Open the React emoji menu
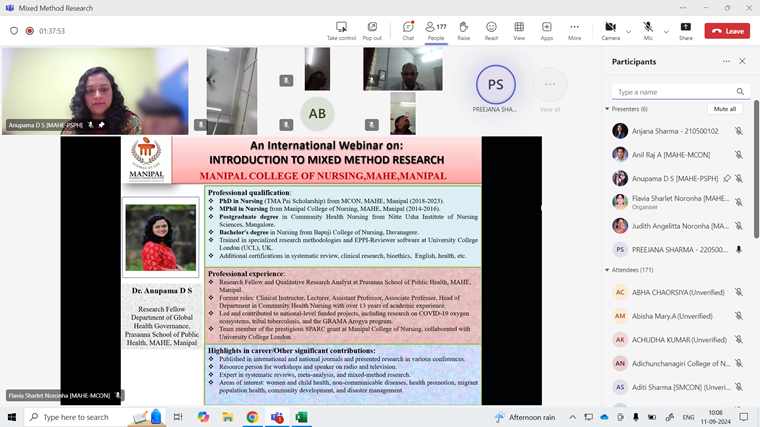 click(x=491, y=30)
